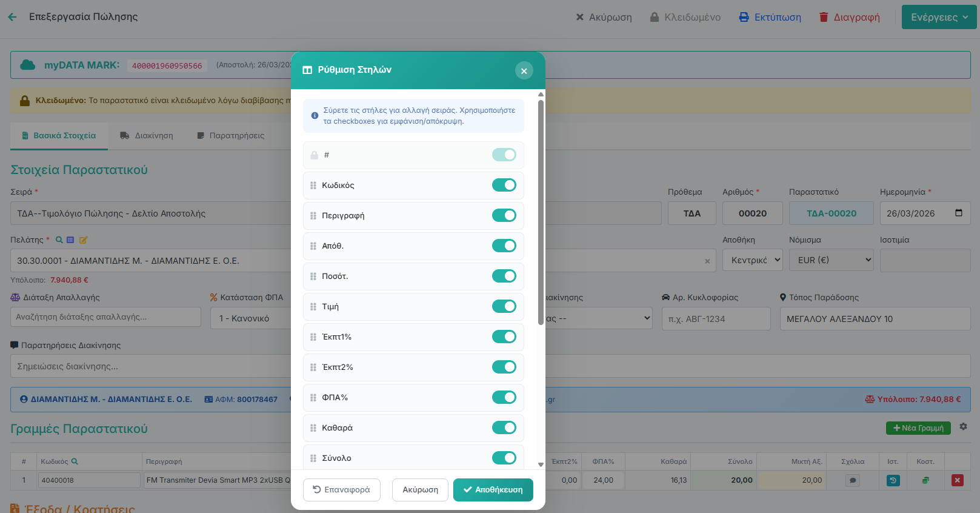
Task: Open the customer list icon next to Πελάτης
Action: [70, 240]
